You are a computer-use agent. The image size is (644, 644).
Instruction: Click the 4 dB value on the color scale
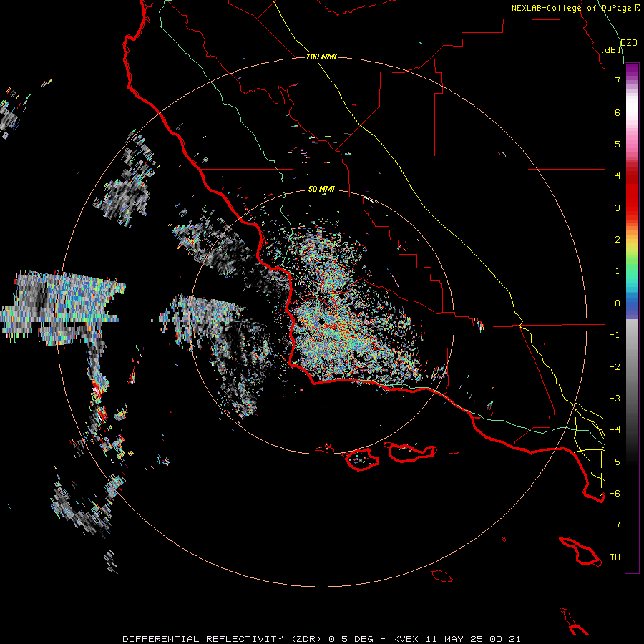coord(618,176)
